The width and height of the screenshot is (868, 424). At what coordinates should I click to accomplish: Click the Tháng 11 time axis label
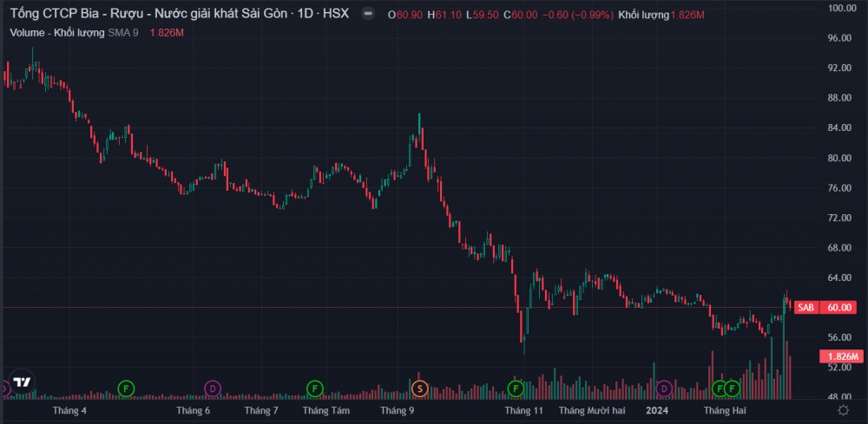(523, 411)
